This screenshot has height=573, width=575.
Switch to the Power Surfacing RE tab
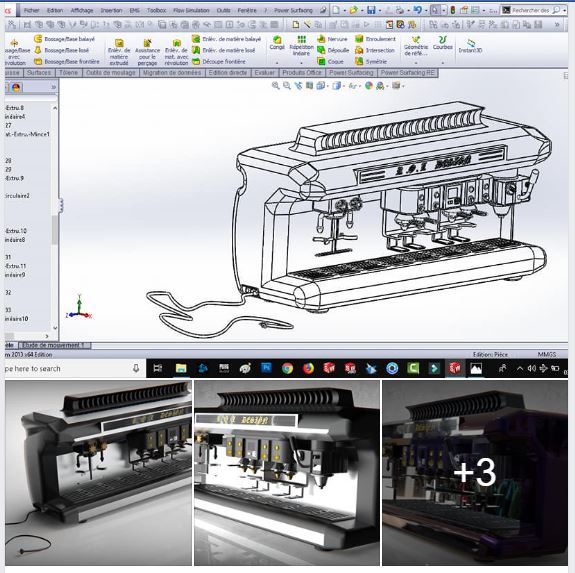(407, 73)
